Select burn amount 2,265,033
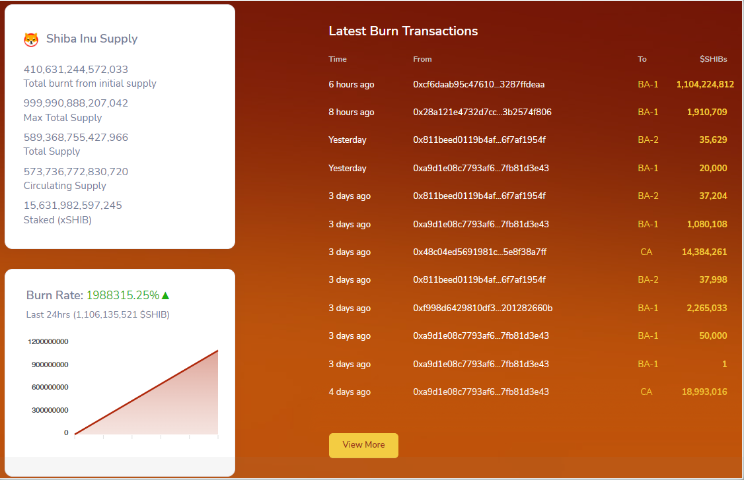744x480 pixels. tap(707, 308)
